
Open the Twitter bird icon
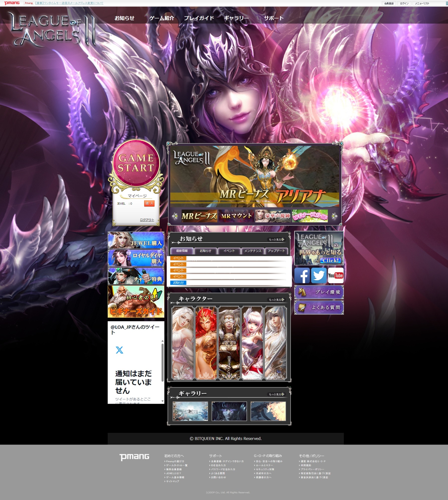point(319,275)
